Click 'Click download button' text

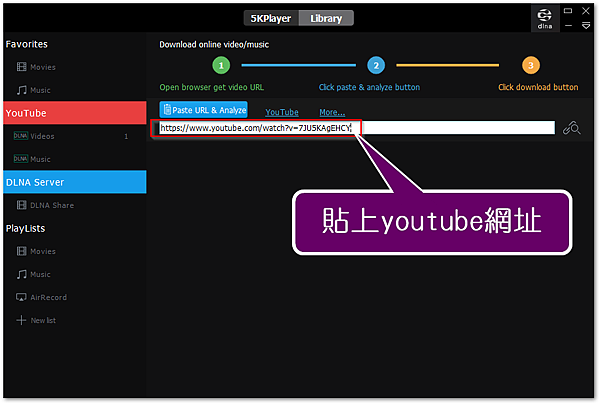click(x=538, y=87)
